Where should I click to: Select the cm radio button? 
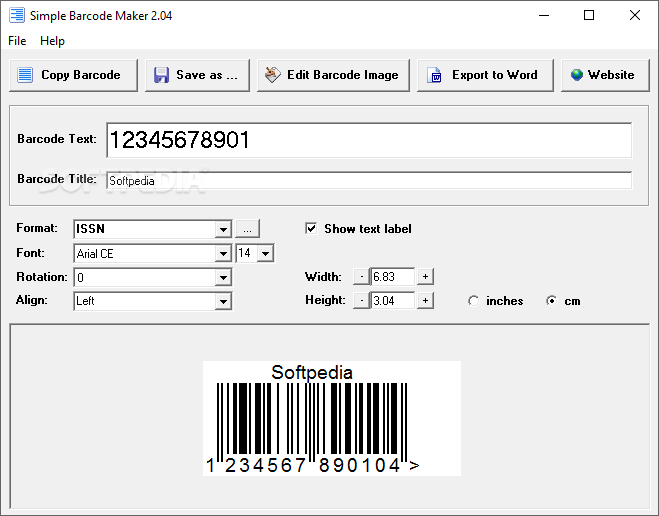(x=551, y=301)
